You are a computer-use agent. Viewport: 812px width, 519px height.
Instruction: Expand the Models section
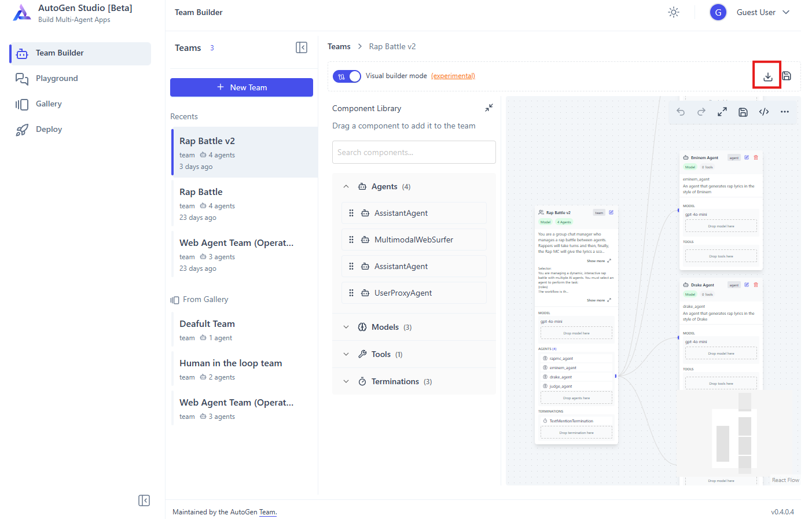[x=346, y=327]
